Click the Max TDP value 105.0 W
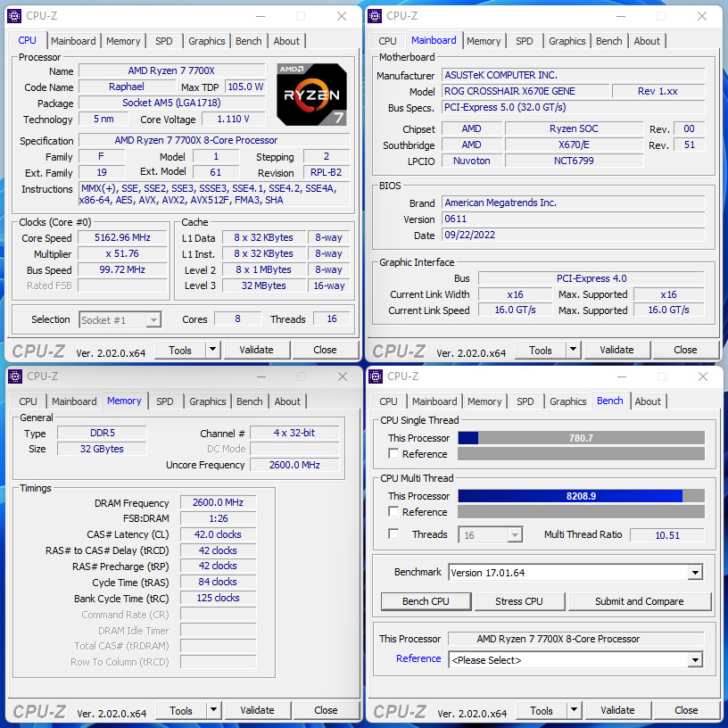728x728 pixels. (x=245, y=87)
